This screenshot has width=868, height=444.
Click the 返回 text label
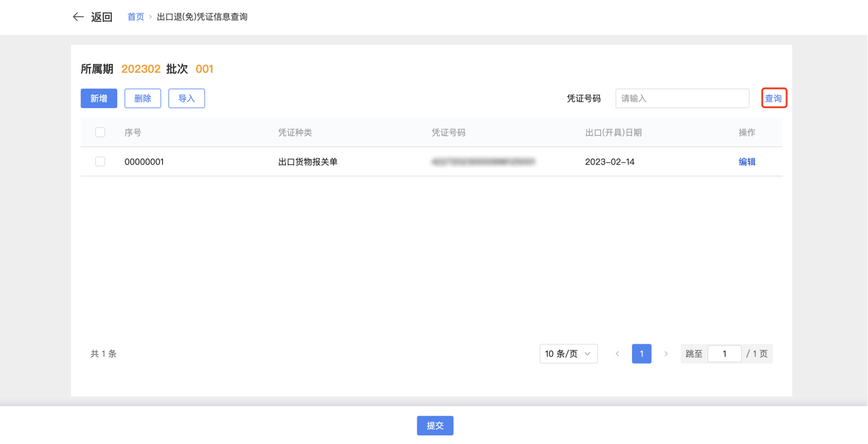click(101, 17)
